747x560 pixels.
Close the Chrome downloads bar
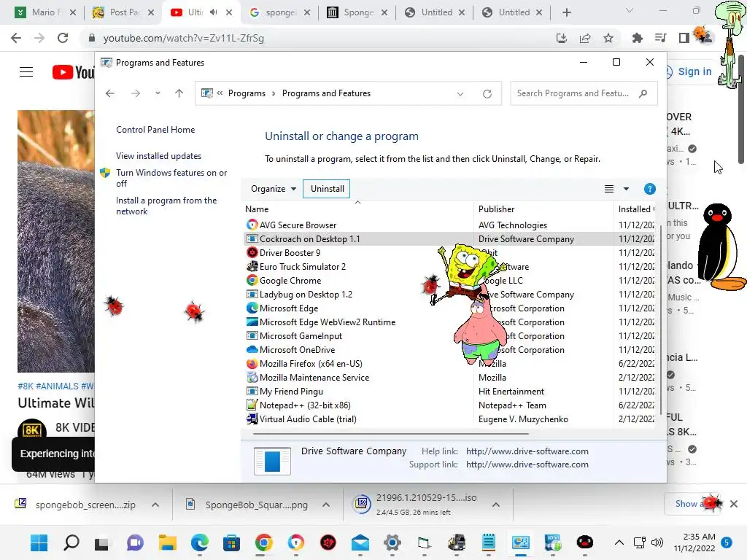point(734,504)
